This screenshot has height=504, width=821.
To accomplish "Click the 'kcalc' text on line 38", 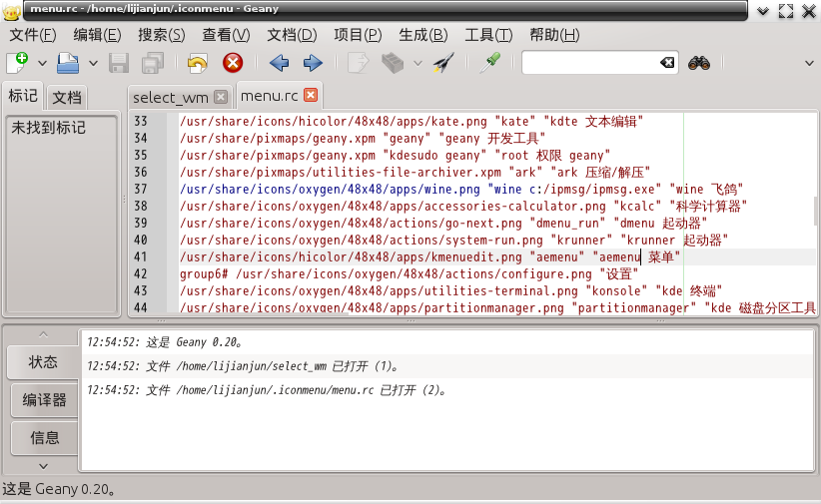I will [x=637, y=207].
